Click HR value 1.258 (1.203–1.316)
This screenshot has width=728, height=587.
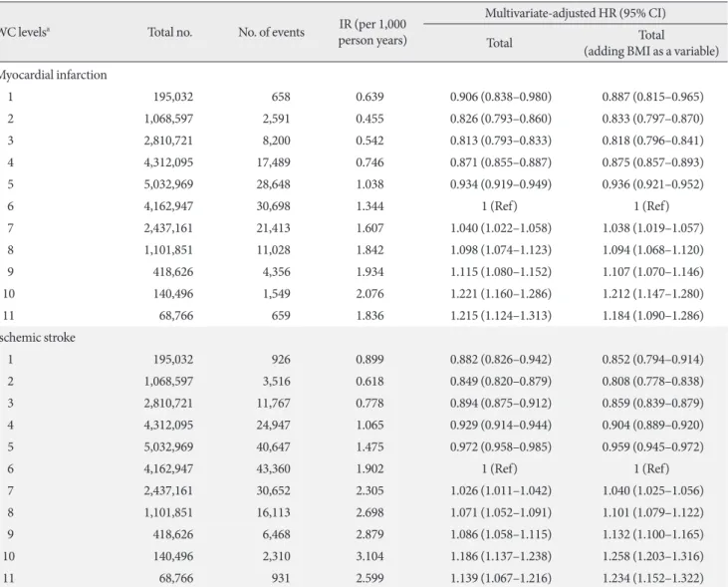[x=652, y=556]
